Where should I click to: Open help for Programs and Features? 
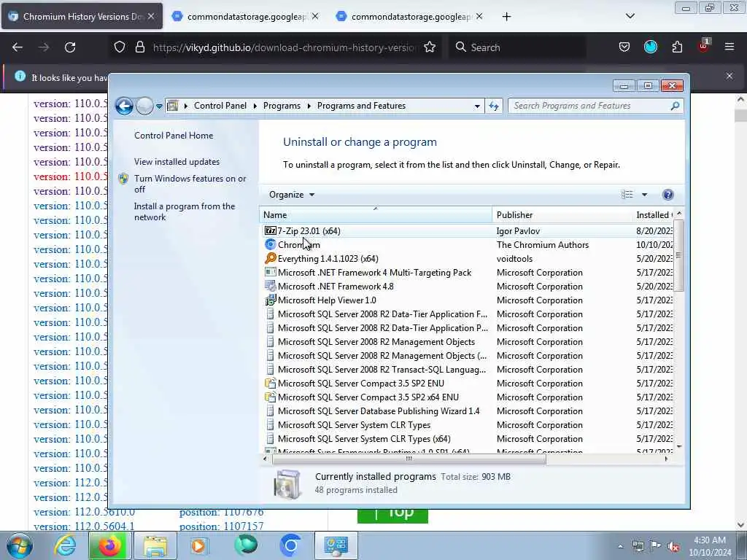pyautogui.click(x=668, y=194)
